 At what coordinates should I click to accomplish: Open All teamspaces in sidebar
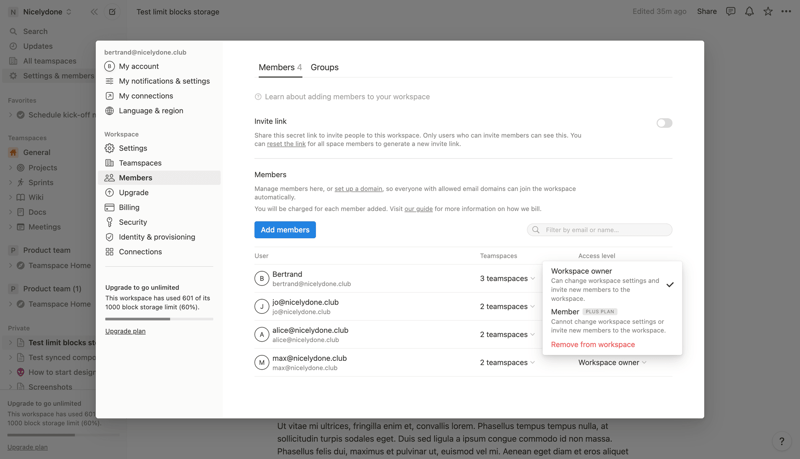click(x=48, y=61)
